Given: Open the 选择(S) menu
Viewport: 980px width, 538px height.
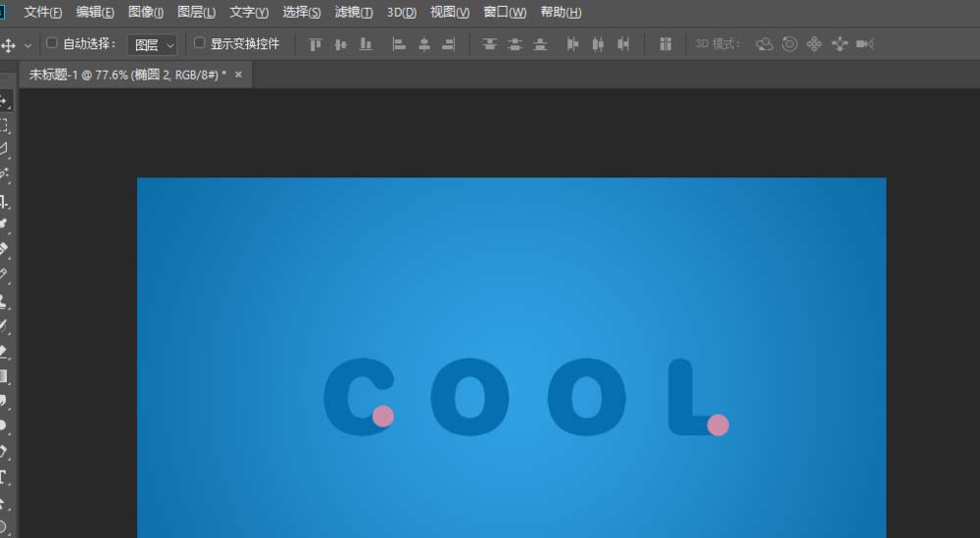Looking at the screenshot, I should 301,12.
